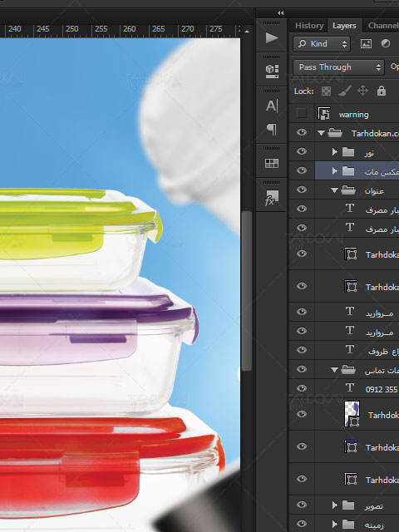The width and height of the screenshot is (399, 532).
Task: Click the folder icon of نور group
Action: 348,151
